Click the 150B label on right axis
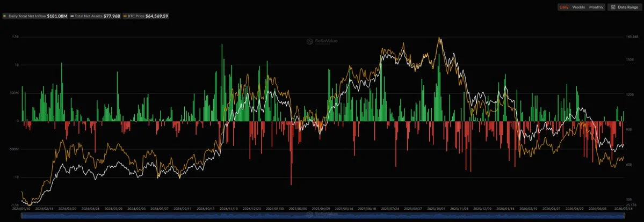The height and width of the screenshot is (222, 644). pos(629,60)
